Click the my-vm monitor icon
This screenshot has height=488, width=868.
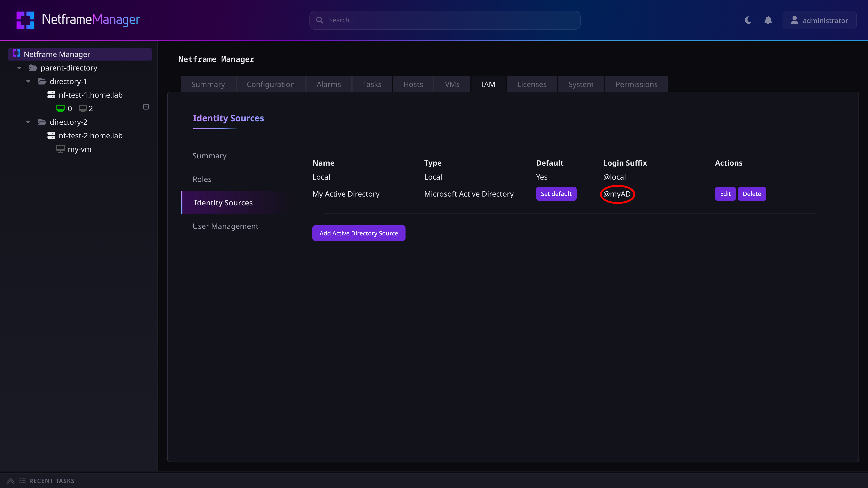click(60, 149)
